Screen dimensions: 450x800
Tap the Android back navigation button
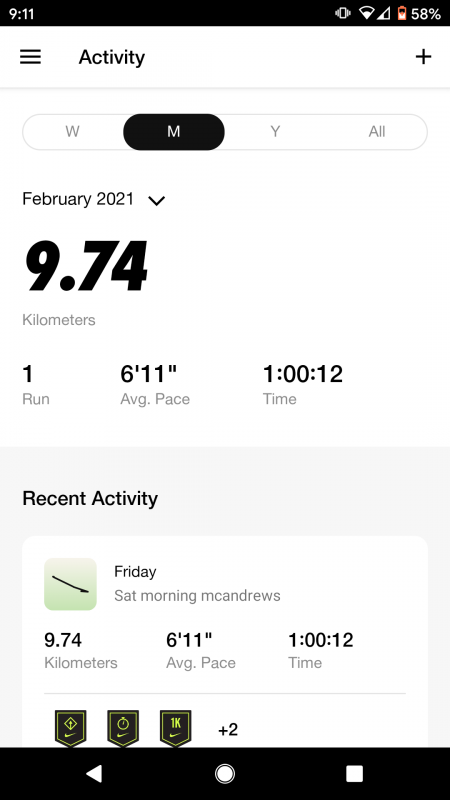pos(94,773)
